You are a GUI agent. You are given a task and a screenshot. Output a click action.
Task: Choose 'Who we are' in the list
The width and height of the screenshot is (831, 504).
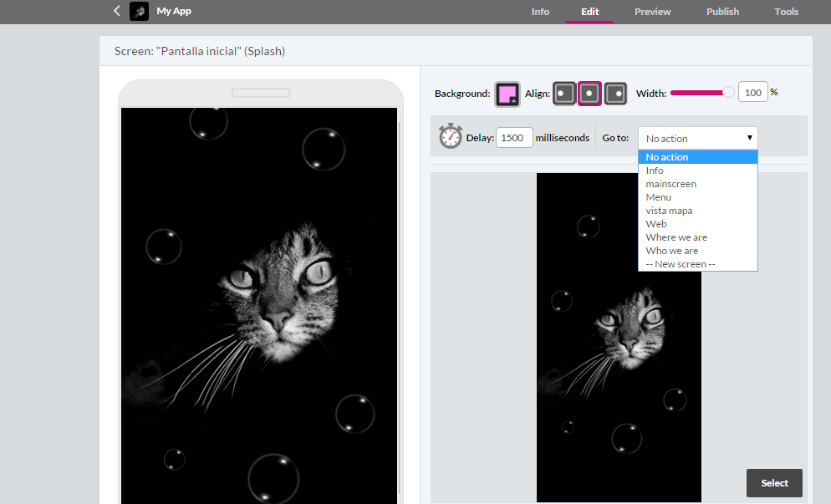coord(697,250)
